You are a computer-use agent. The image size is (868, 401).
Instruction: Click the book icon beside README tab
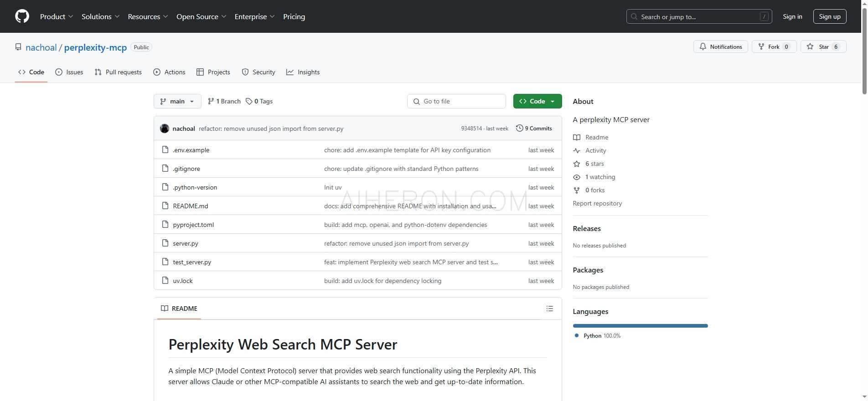pos(165,308)
